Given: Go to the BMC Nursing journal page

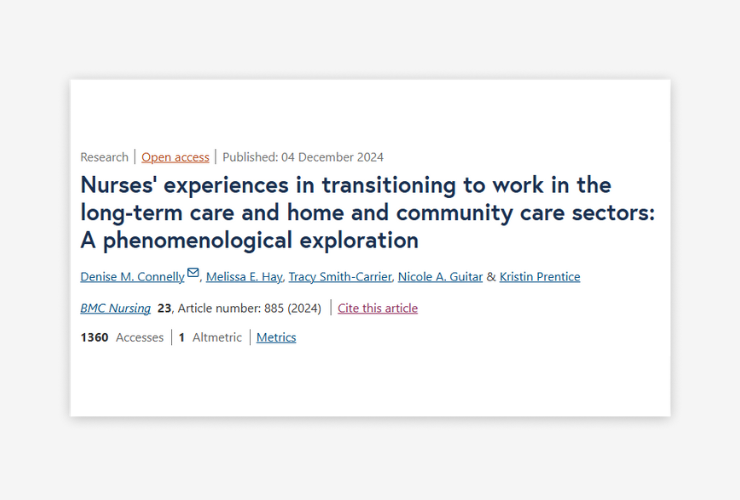Looking at the screenshot, I should (x=116, y=308).
